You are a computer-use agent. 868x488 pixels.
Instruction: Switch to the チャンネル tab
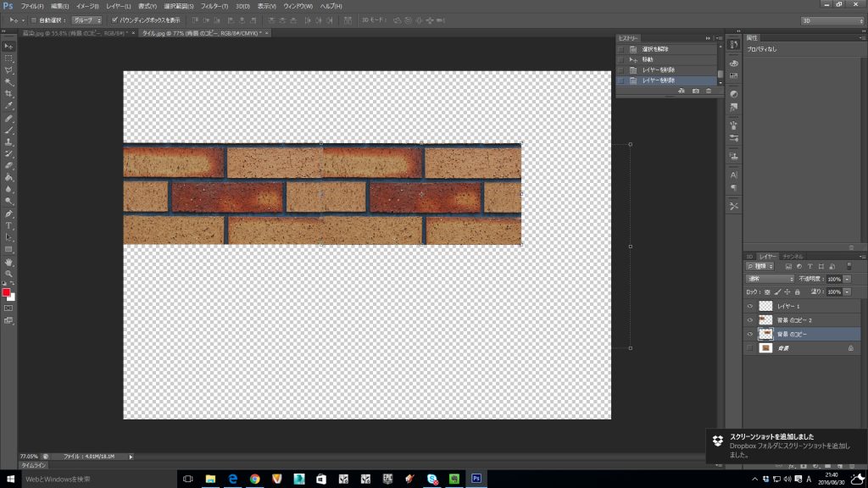[x=793, y=255]
